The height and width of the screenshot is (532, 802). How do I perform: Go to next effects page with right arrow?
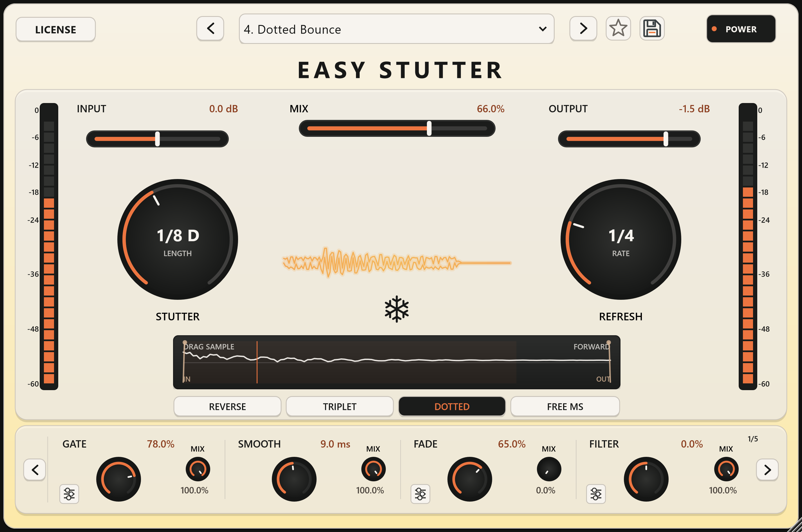click(767, 470)
